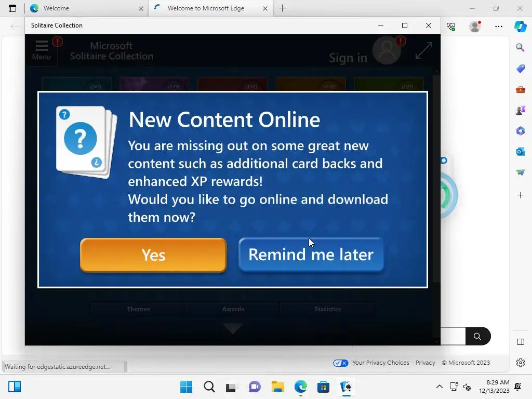The width and height of the screenshot is (532, 399).
Task: Open Copilot icon in Edge
Action: 520,26
